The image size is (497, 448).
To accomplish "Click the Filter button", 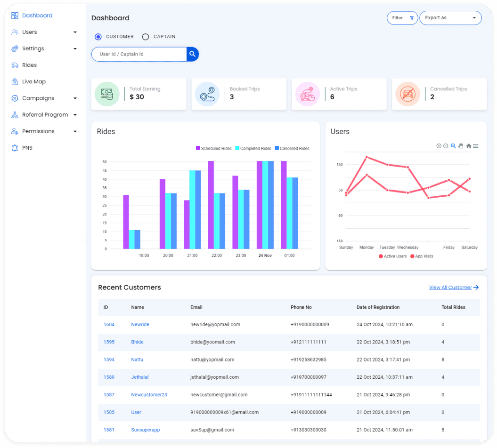I will (402, 18).
